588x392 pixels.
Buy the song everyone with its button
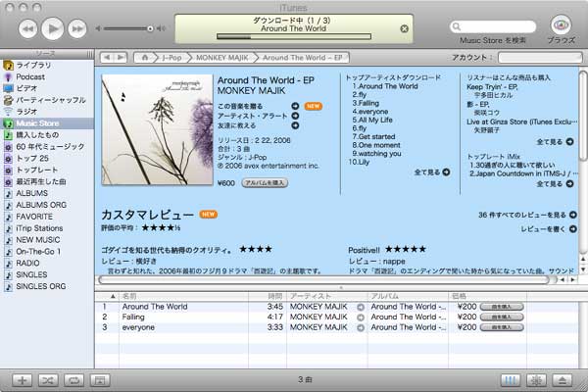pyautogui.click(x=502, y=327)
